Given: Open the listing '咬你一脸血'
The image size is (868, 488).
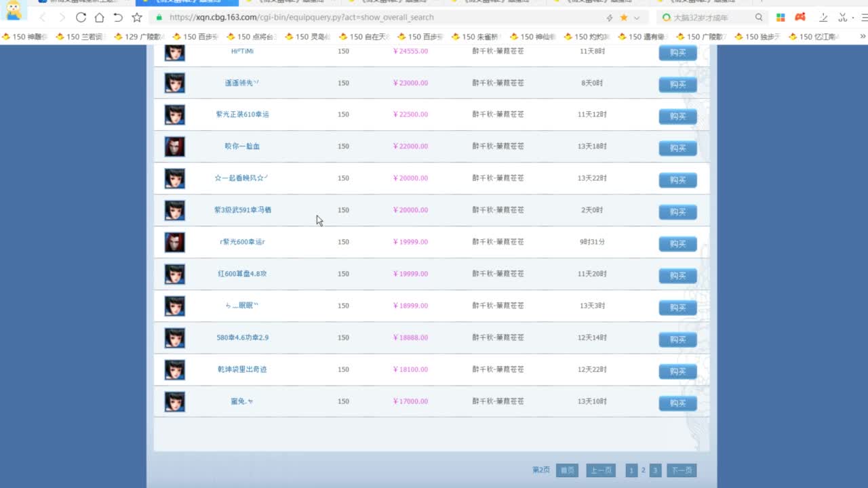Looking at the screenshot, I should [x=242, y=146].
